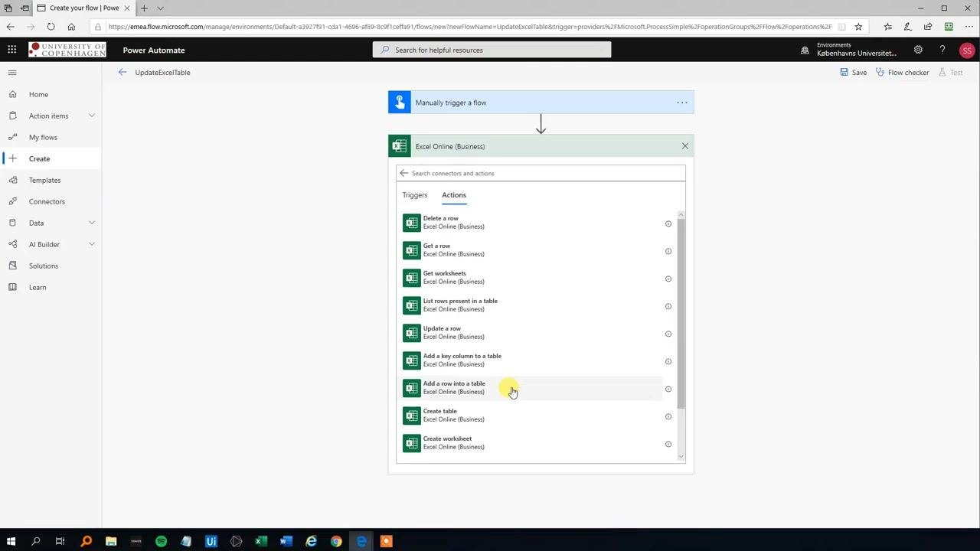Image resolution: width=980 pixels, height=551 pixels.
Task: Click the actions list scrollbar thumb
Action: pyautogui.click(x=681, y=314)
